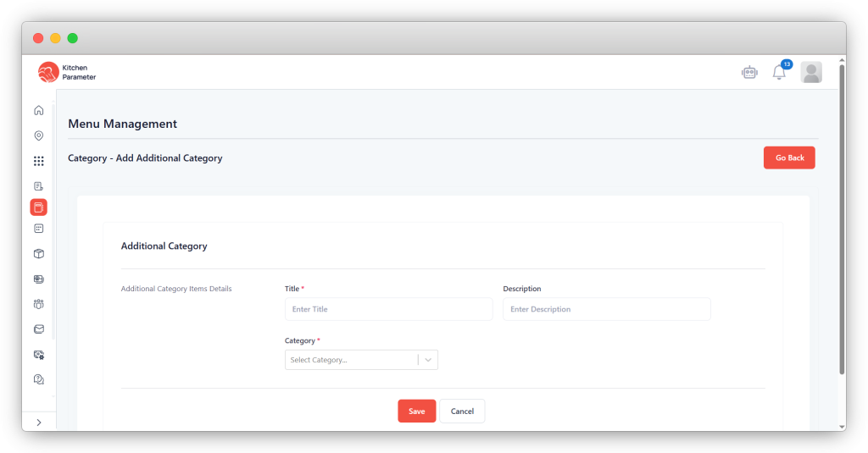Click into the Enter Description field
This screenshot has width=868, height=453.
[606, 309]
